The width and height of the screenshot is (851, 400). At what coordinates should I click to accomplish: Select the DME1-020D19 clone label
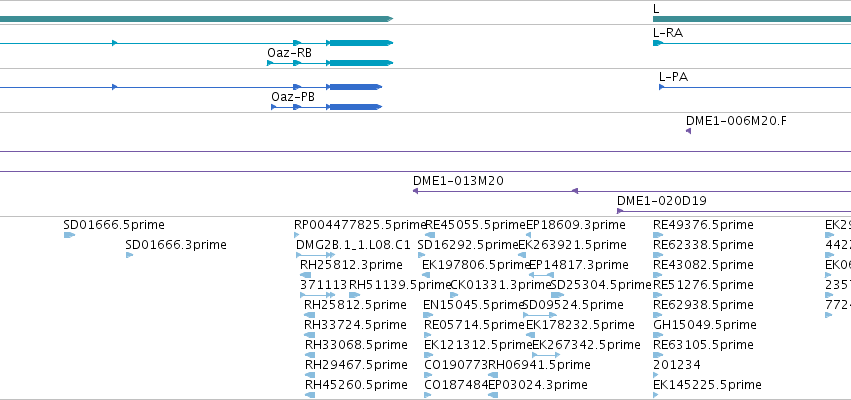(x=662, y=201)
